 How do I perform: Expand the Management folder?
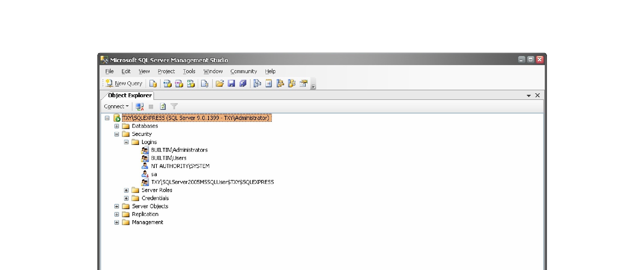(x=117, y=222)
